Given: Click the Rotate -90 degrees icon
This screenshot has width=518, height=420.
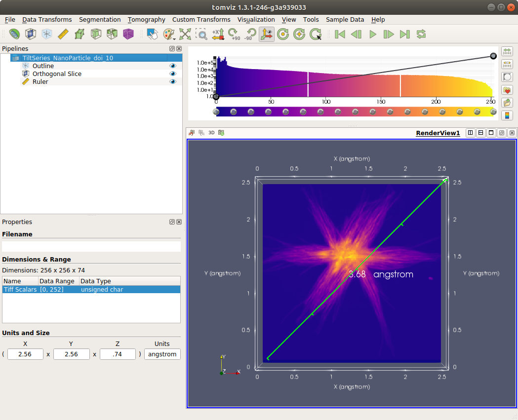Looking at the screenshot, I should pos(250,34).
